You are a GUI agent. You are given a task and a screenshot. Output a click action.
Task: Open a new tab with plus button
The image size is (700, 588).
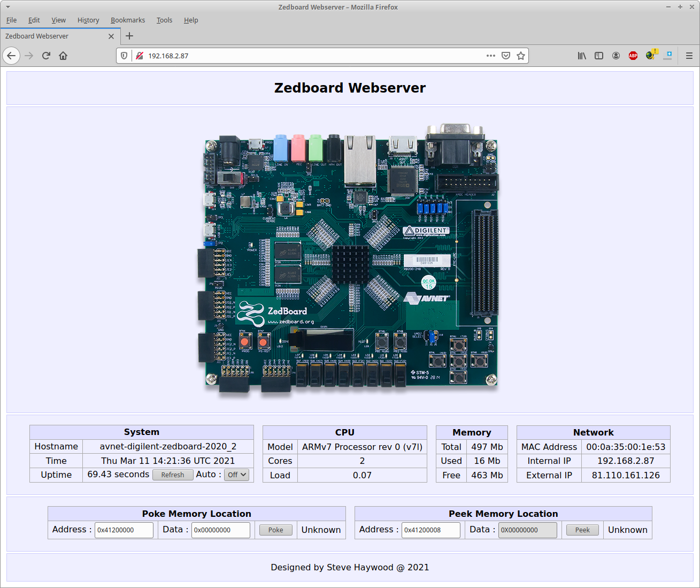(x=129, y=36)
